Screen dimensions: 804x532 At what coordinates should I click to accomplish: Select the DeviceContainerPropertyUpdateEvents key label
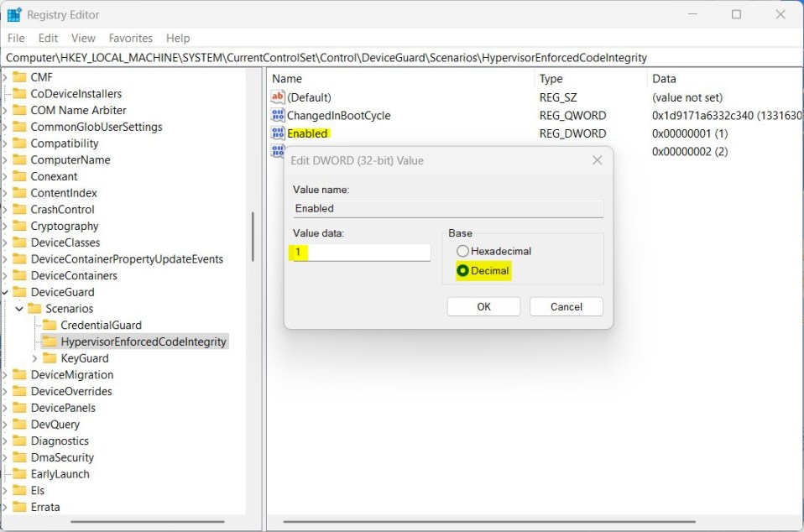click(x=127, y=258)
